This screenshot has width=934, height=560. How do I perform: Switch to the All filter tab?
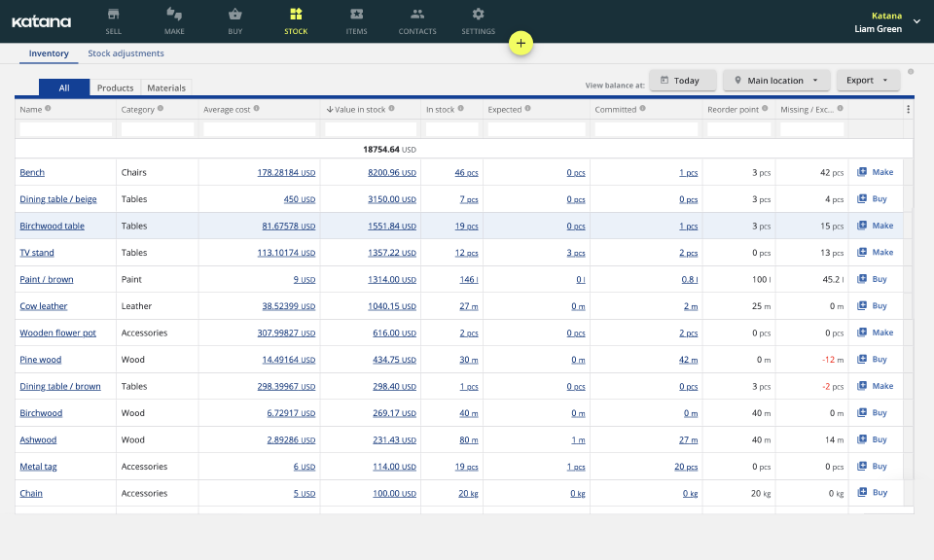pyautogui.click(x=63, y=87)
